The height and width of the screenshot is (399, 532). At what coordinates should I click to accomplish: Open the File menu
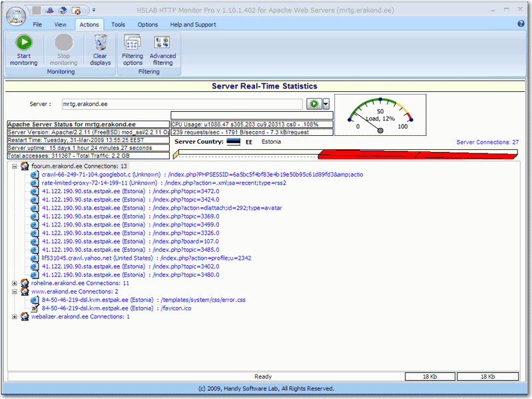(37, 25)
